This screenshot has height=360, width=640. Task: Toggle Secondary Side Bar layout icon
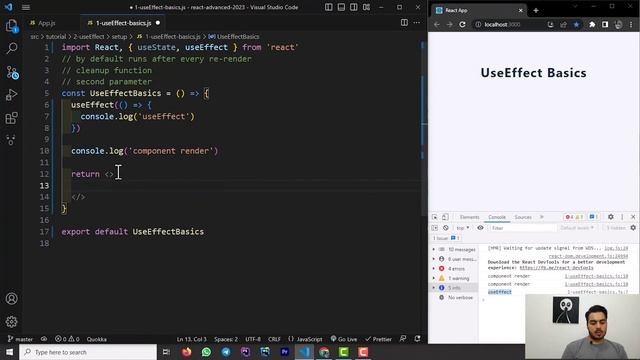354,7
